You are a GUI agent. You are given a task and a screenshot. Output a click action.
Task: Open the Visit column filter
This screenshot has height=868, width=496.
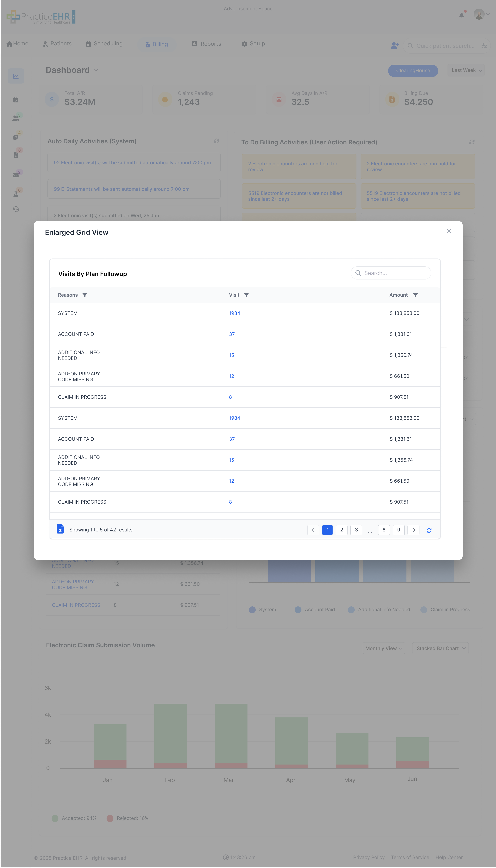(246, 295)
